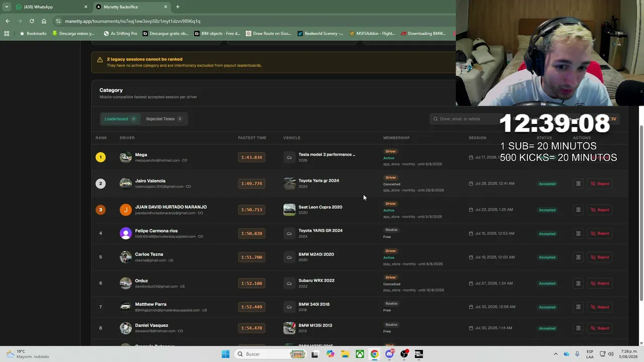Viewport: 644px width, 362px height.
Task: Click Jairo Valencia's time 1:49.774
Action: point(252,184)
